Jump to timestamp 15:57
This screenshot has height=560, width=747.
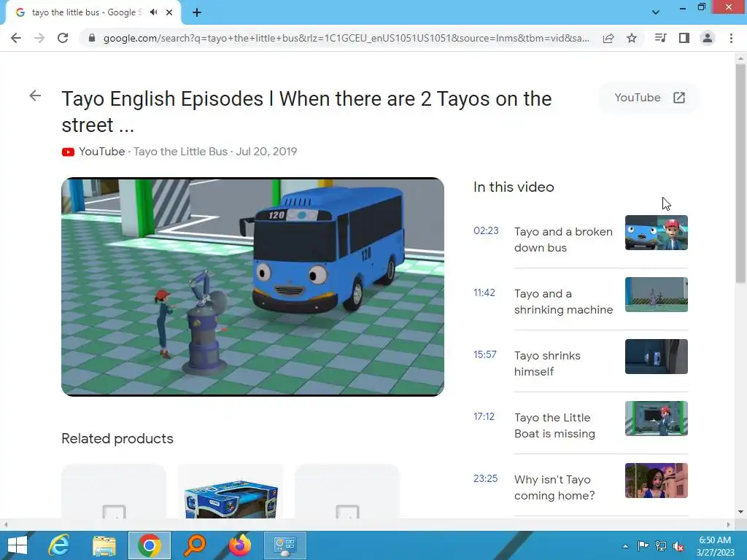[485, 355]
